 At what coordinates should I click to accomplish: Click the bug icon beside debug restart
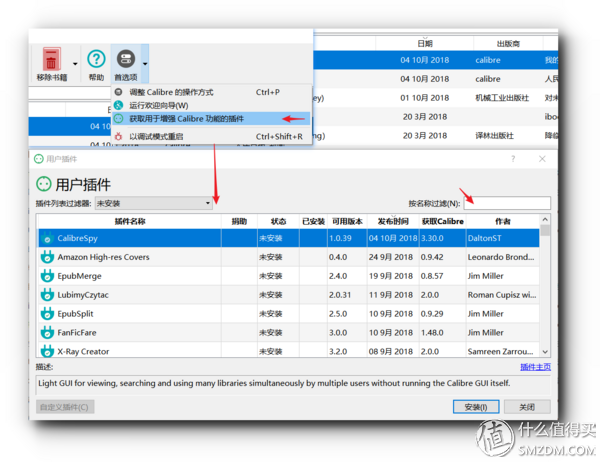[x=119, y=136]
